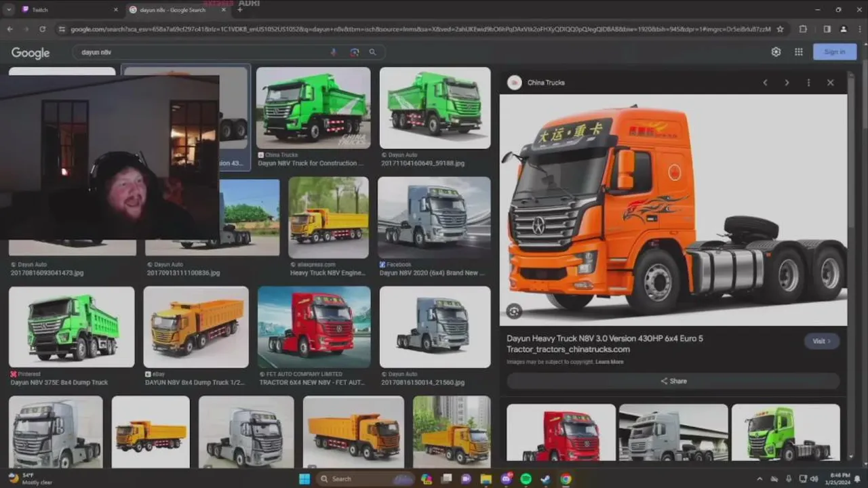Open Pinterest Dayun N8V 375E 8x4 Dump Truck image
Screen dimensions: 868x488
click(72, 327)
